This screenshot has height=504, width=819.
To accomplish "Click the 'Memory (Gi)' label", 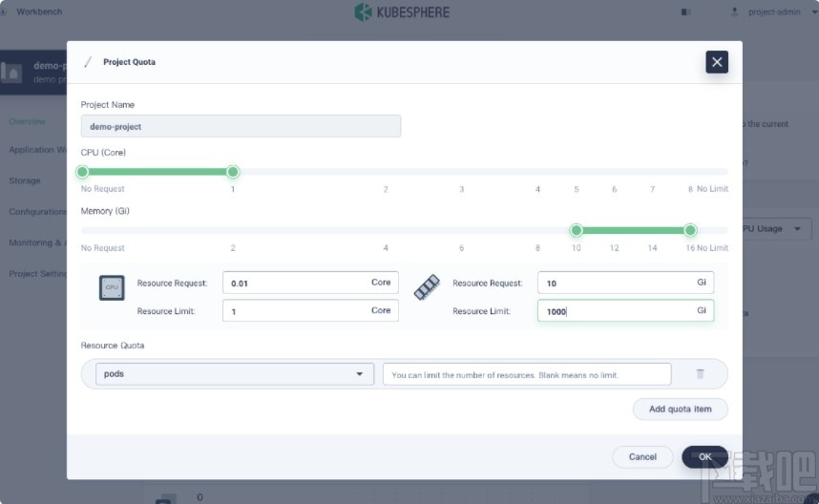I will (x=105, y=211).
